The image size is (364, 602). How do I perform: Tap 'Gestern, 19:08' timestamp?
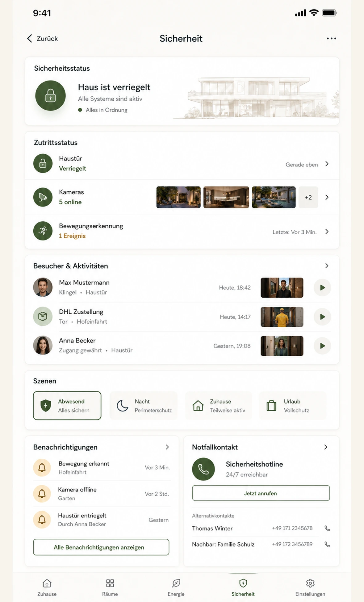click(x=232, y=346)
